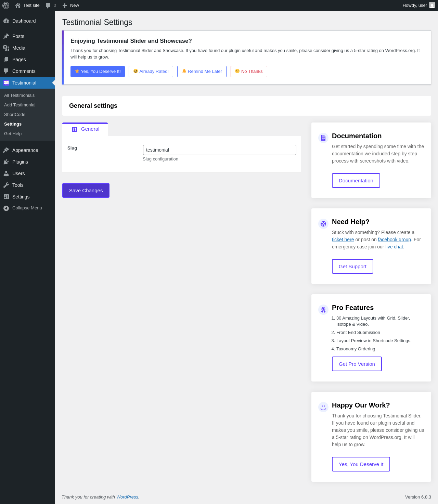Dismiss notice with No Thanks
This screenshot has width=438, height=504.
[x=249, y=72]
